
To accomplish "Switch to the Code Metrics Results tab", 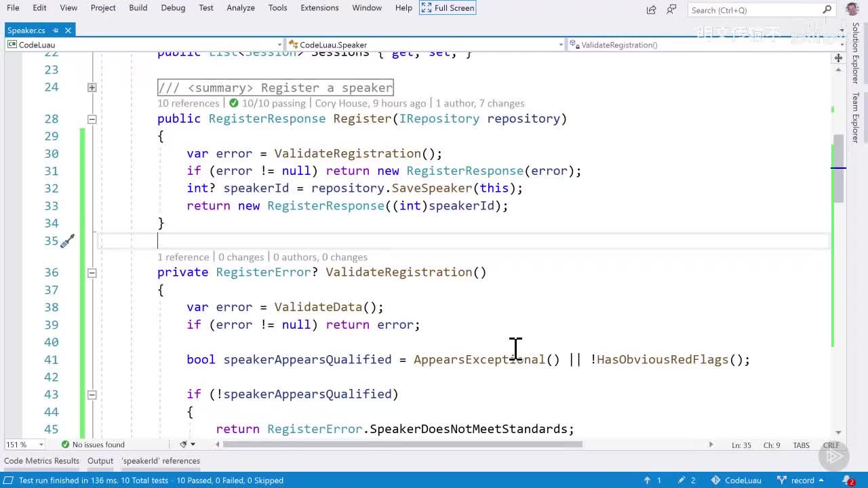I will pyautogui.click(x=42, y=461).
